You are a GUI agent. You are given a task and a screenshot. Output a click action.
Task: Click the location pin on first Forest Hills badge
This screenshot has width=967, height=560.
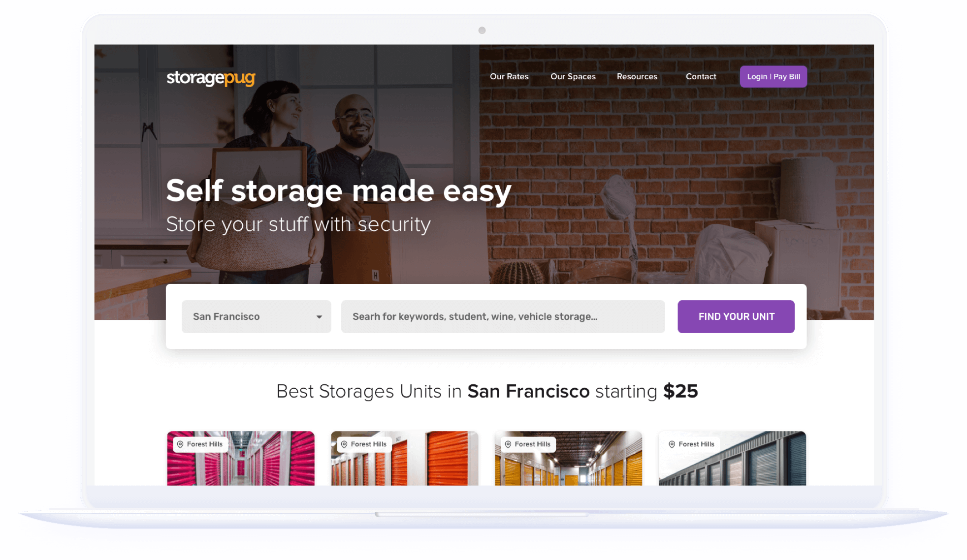tap(180, 444)
